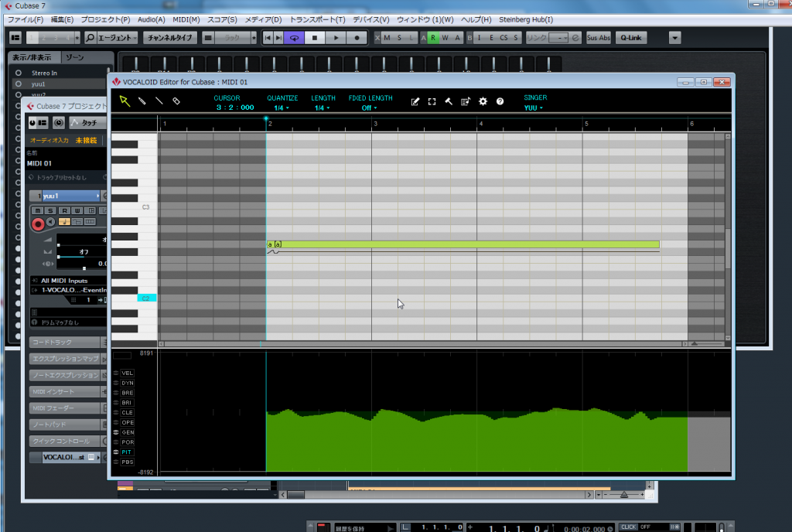Go to next marker in mixer transport
This screenshot has width=792, height=532.
coord(278,38)
